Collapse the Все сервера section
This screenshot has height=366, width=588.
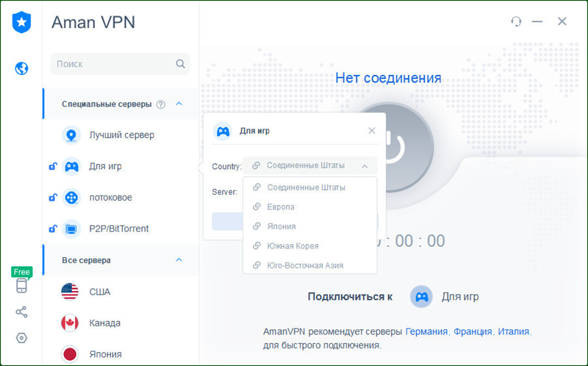(x=179, y=260)
